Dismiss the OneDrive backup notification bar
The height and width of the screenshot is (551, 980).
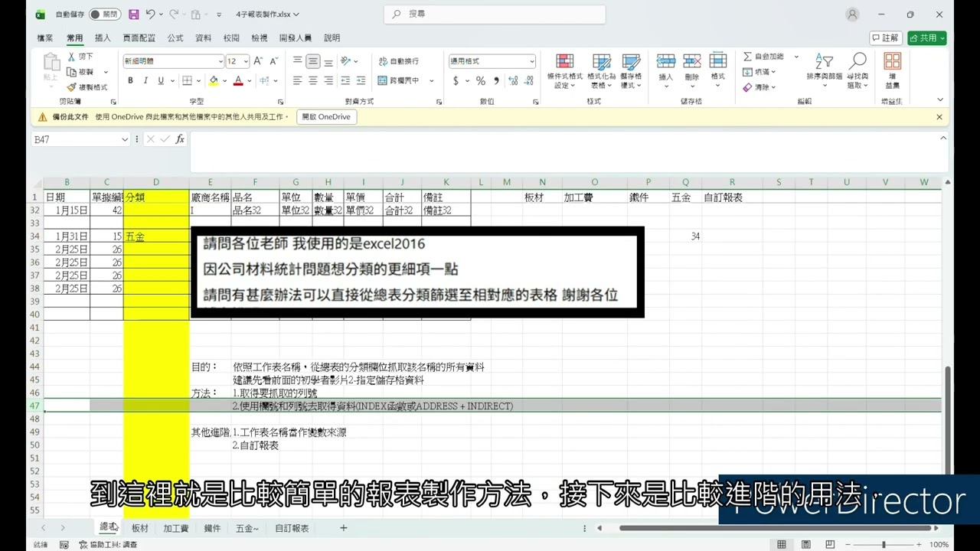(x=939, y=117)
